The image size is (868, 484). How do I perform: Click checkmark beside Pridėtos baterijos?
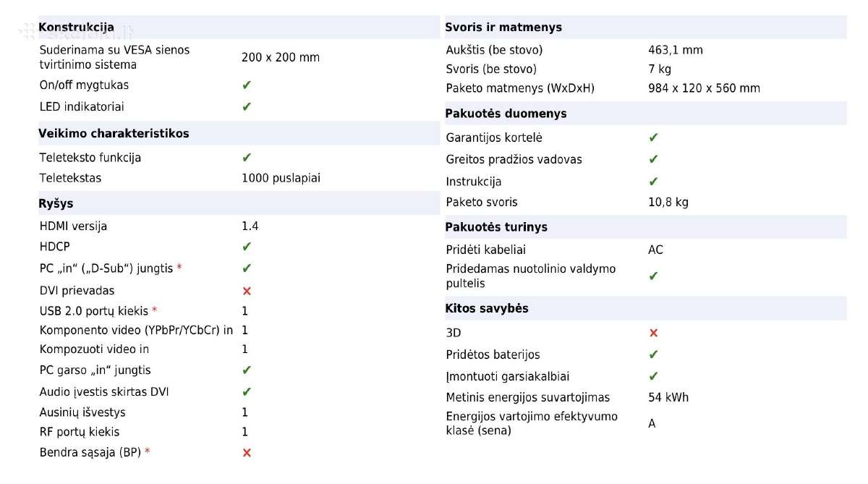click(x=653, y=354)
